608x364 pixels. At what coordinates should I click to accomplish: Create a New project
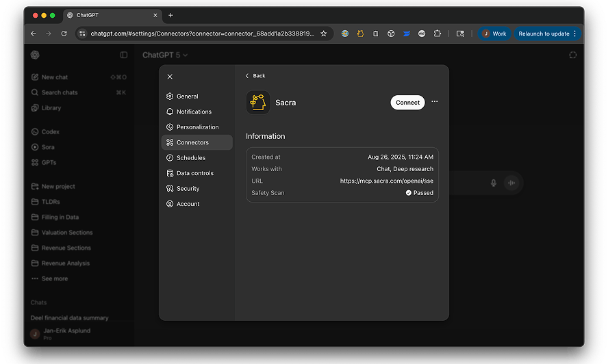click(x=79, y=187)
